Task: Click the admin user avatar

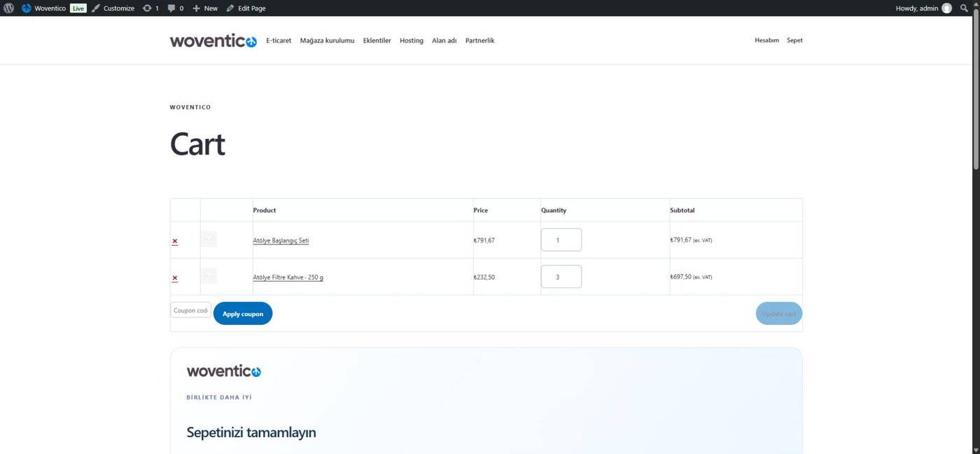Action: tap(946, 8)
